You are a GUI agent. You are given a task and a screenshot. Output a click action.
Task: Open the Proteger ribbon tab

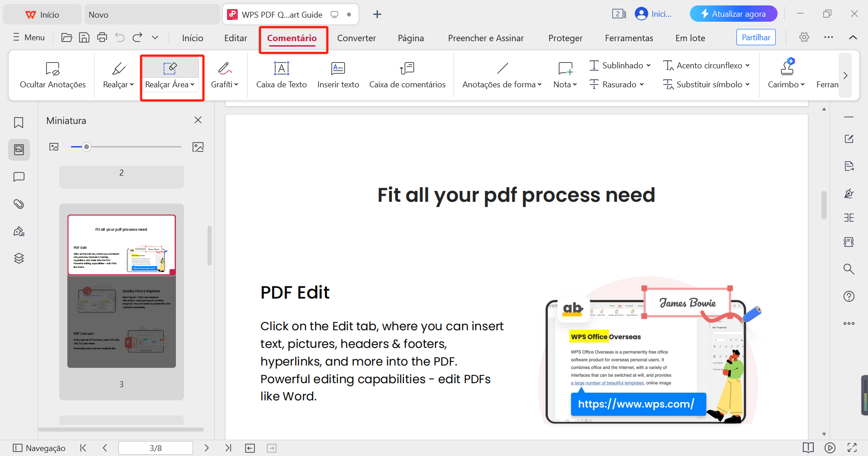pos(565,38)
